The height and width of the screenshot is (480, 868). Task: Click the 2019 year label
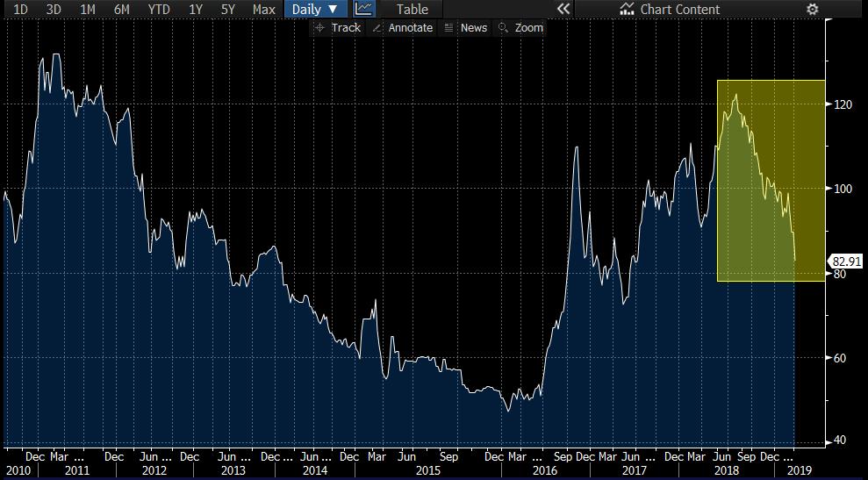pyautogui.click(x=800, y=470)
